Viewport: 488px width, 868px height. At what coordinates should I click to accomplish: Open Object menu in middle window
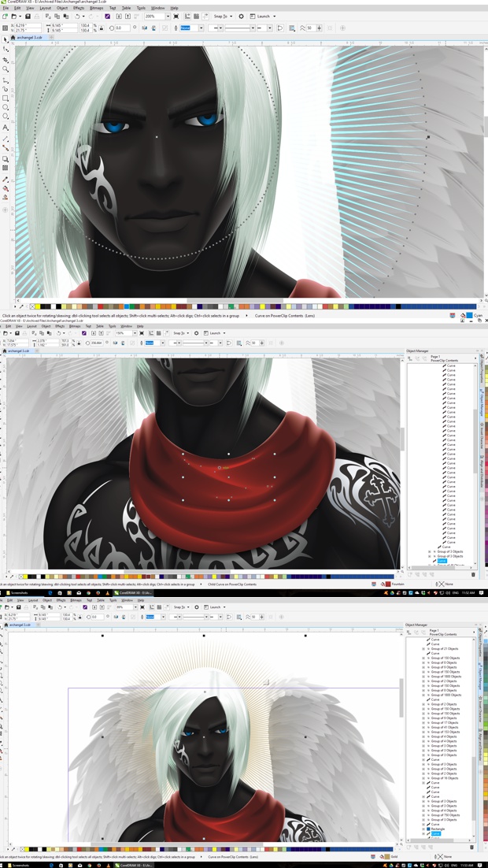coord(47,327)
